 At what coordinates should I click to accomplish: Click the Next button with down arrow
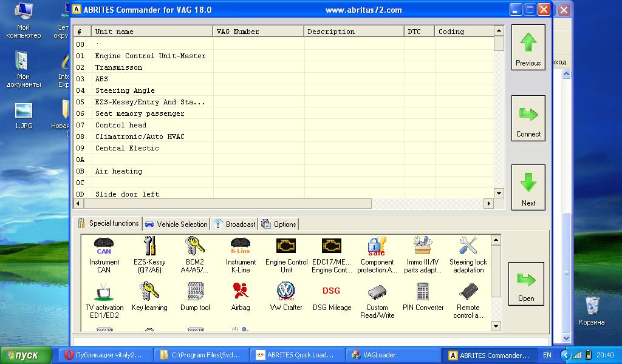[x=528, y=187]
